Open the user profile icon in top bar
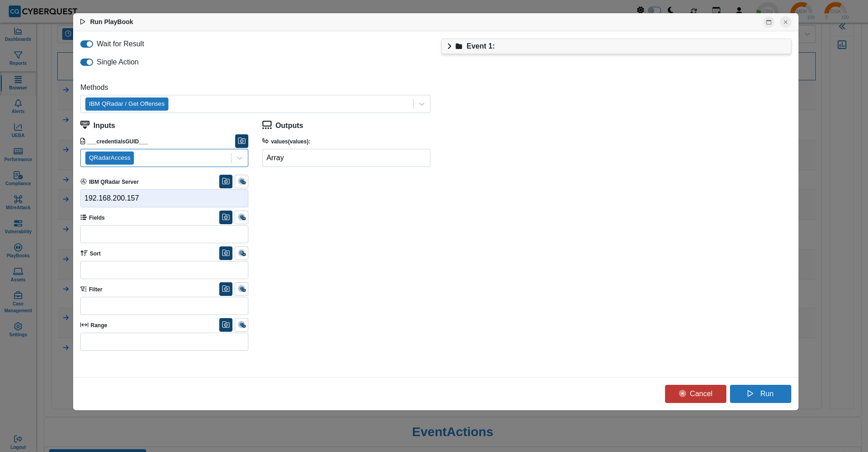The height and width of the screenshot is (452, 868). (739, 10)
